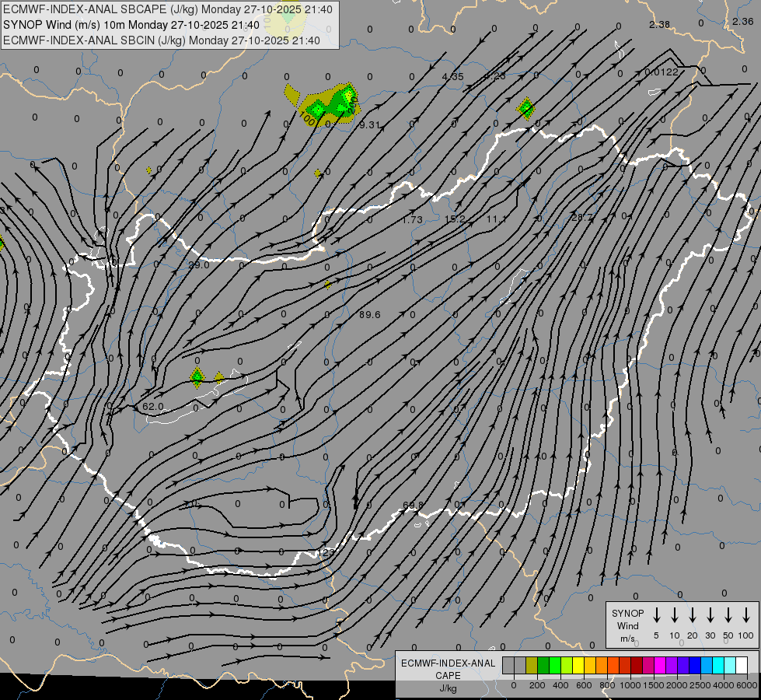Viewport: 761px width, 700px height.
Task: Click the 28.7 value on the map
Action: click(581, 217)
